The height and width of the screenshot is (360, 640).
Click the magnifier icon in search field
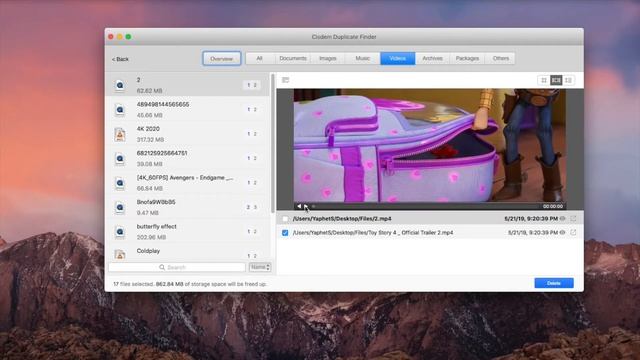coord(162,267)
